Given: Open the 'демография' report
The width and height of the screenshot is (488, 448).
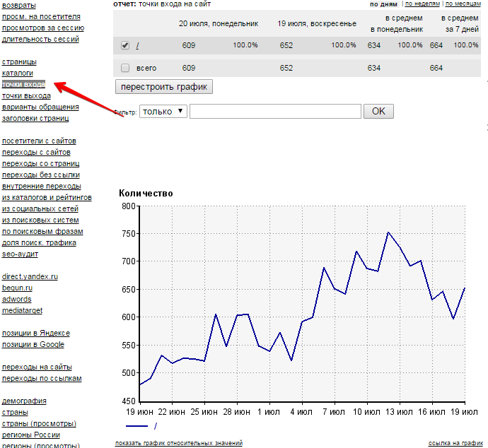Looking at the screenshot, I should click(24, 401).
